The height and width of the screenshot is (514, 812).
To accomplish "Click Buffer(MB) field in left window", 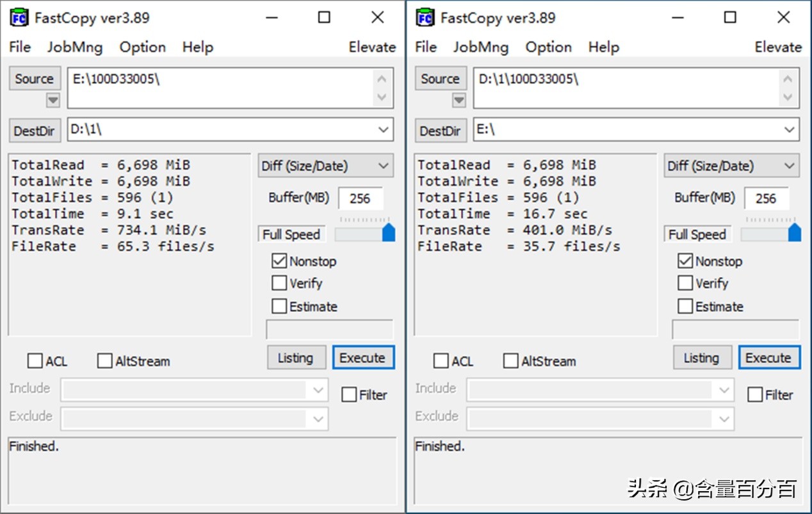I will 361,198.
